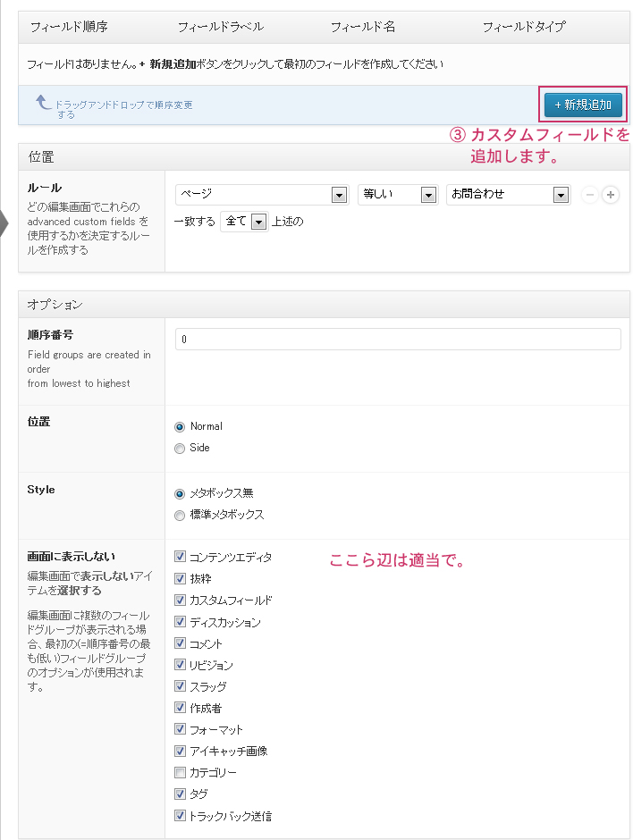Click the 順序番号 input field

point(398,340)
